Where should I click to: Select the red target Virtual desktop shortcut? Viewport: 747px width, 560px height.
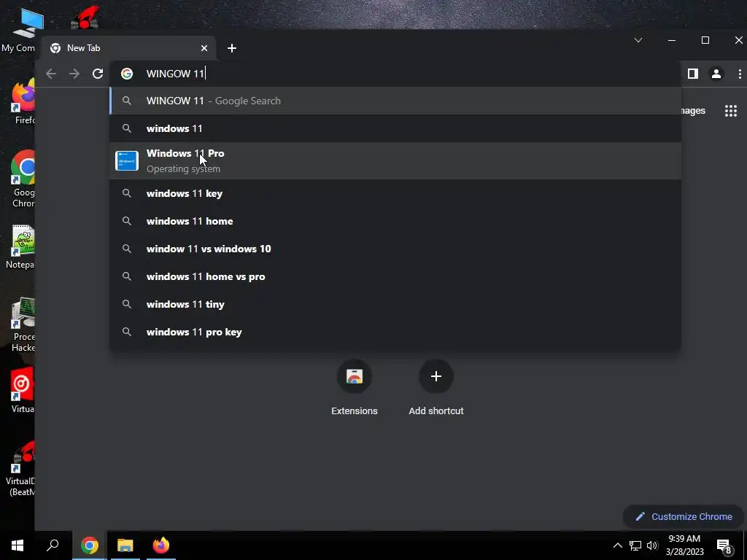click(x=23, y=391)
